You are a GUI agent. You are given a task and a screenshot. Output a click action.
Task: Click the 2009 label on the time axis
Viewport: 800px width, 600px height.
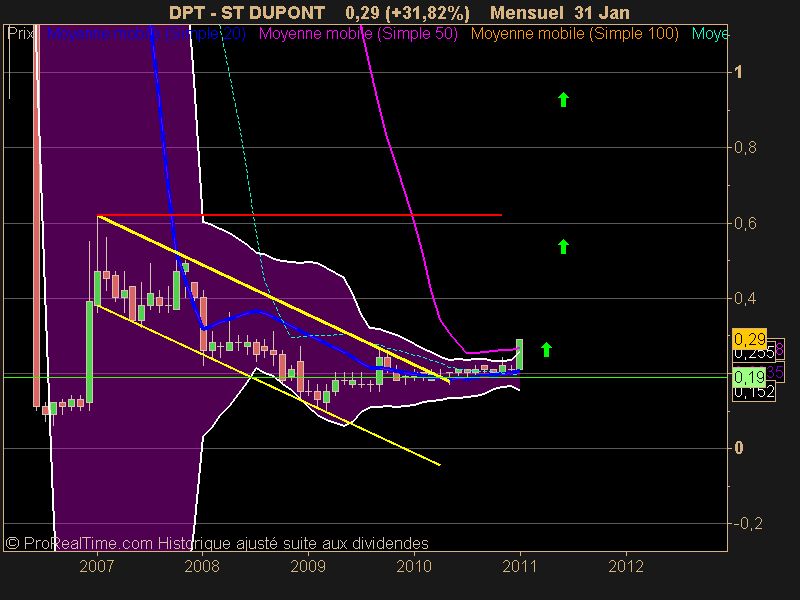(308, 566)
